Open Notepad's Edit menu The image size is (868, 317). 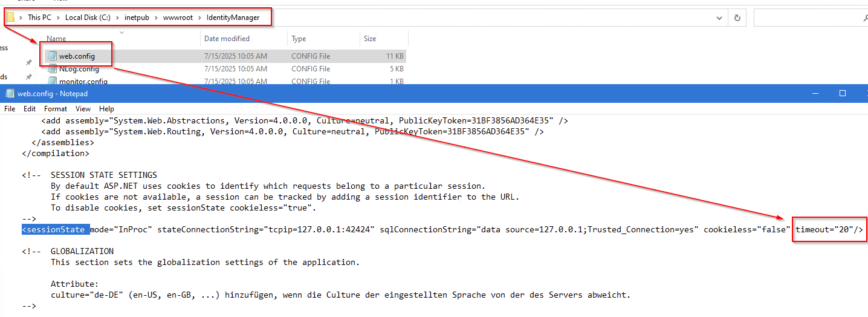(x=30, y=109)
